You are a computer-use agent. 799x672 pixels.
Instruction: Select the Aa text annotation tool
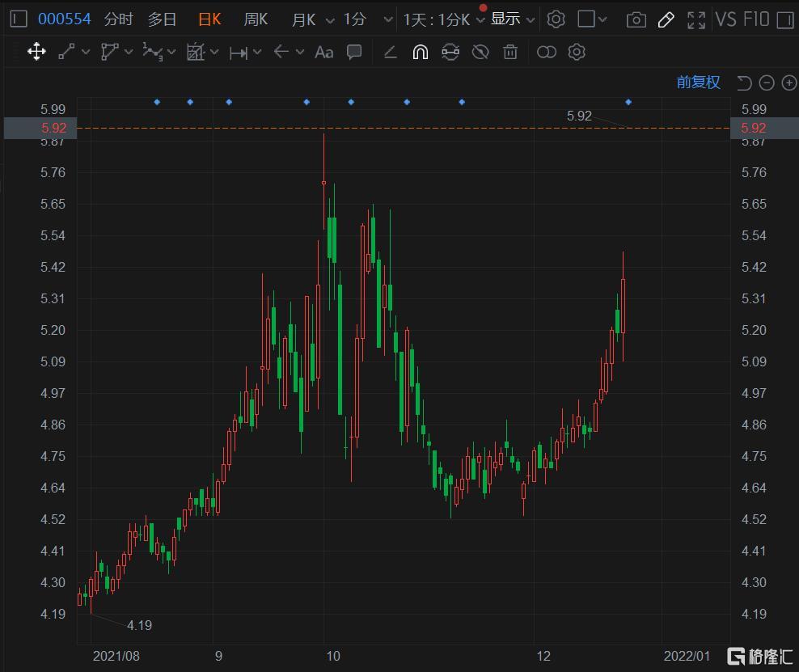coord(324,52)
